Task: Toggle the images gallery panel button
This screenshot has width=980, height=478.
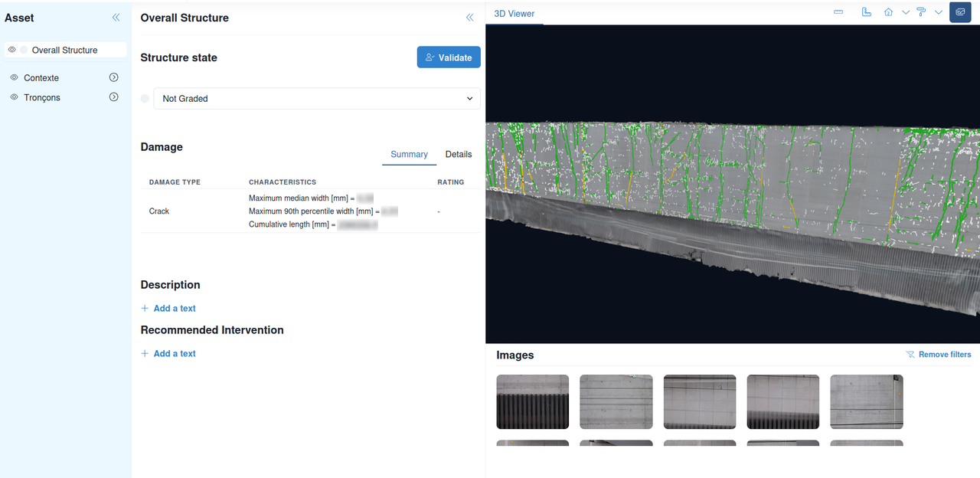Action: (960, 12)
